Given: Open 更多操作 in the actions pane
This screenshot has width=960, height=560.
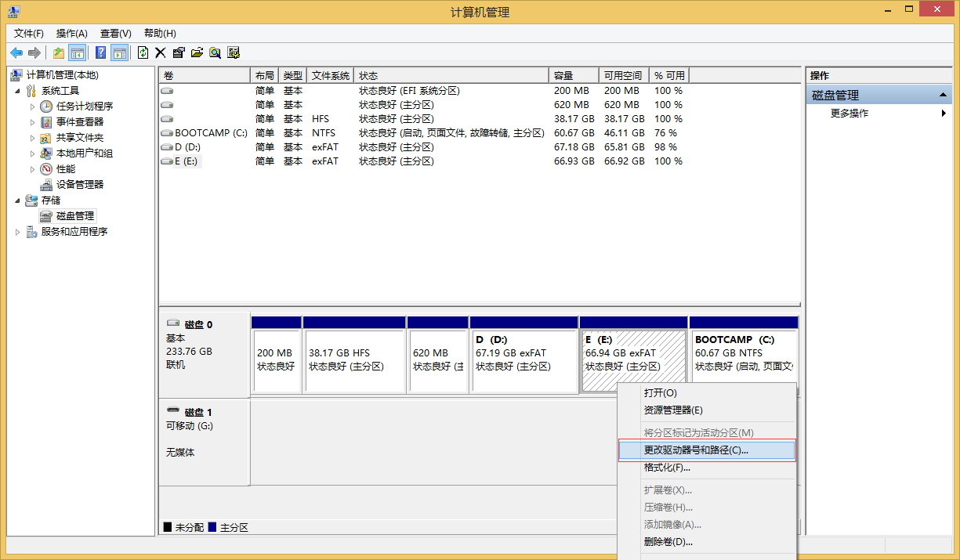Looking at the screenshot, I should [x=850, y=113].
